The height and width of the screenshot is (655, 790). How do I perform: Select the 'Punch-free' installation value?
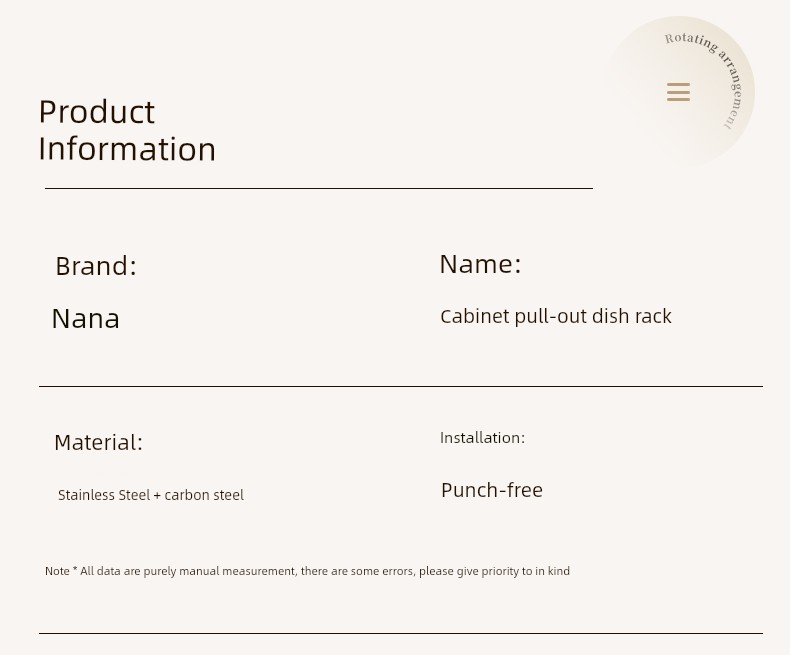pos(492,490)
